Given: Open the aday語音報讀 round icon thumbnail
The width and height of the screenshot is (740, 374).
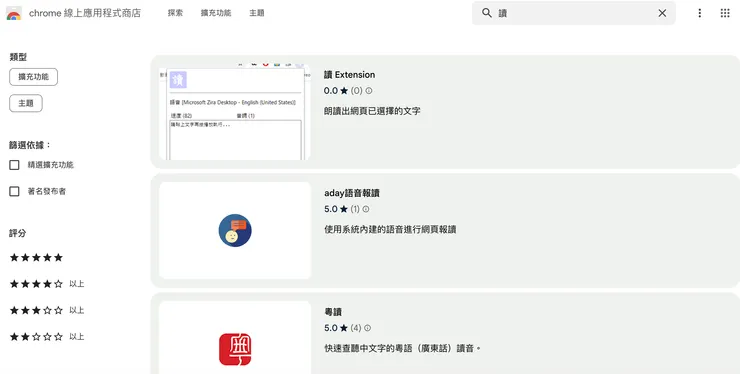Looking at the screenshot, I should point(235,230).
